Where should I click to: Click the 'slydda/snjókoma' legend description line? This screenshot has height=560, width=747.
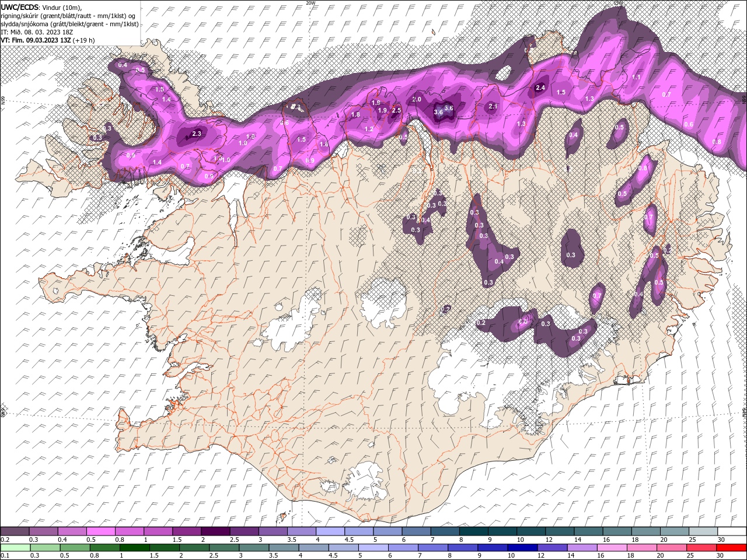click(68, 23)
